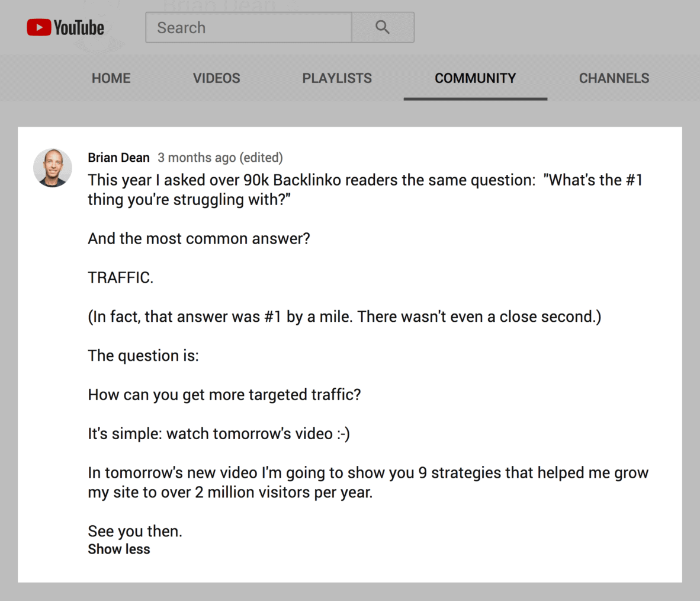Image resolution: width=700 pixels, height=601 pixels.
Task: Switch to the VIDEOS tab
Action: pyautogui.click(x=217, y=78)
